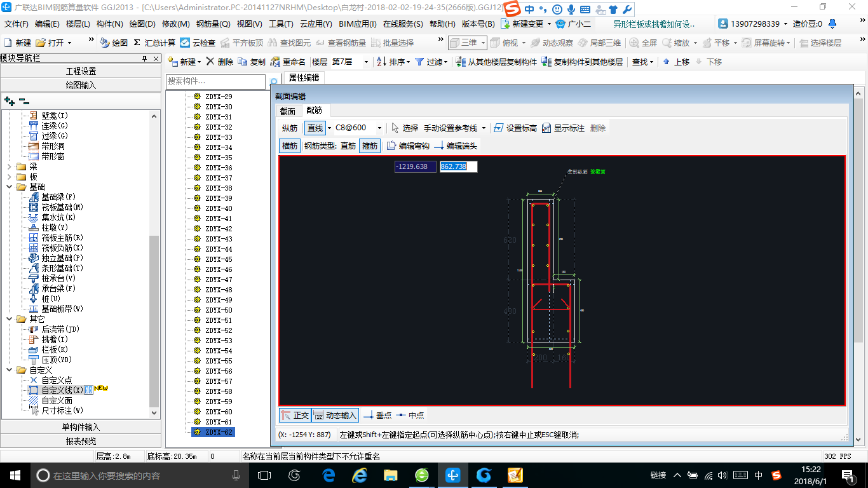Open 查看钢筋量 rebar quantity view
868x488 pixels.
point(341,43)
